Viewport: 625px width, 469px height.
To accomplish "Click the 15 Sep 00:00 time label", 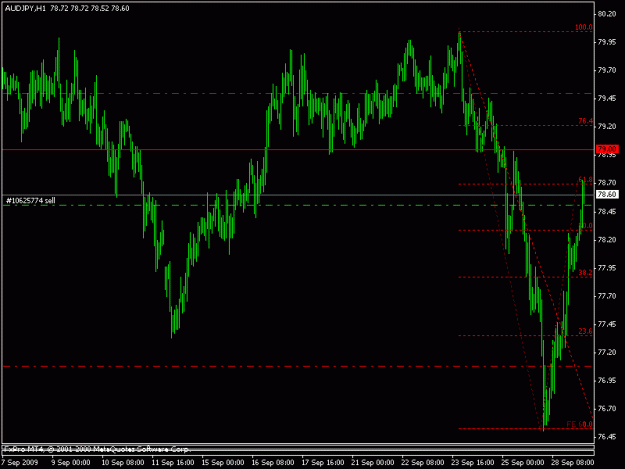I will coord(223,462).
